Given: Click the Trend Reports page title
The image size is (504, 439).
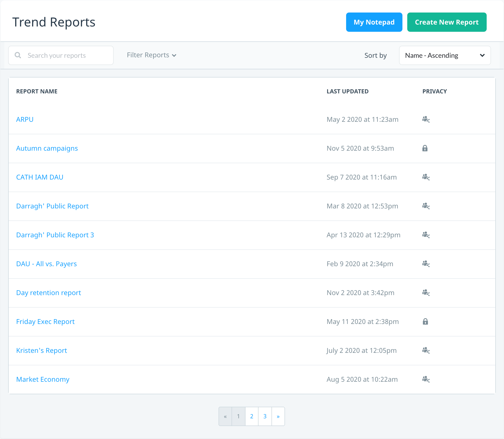Looking at the screenshot, I should coord(54,22).
